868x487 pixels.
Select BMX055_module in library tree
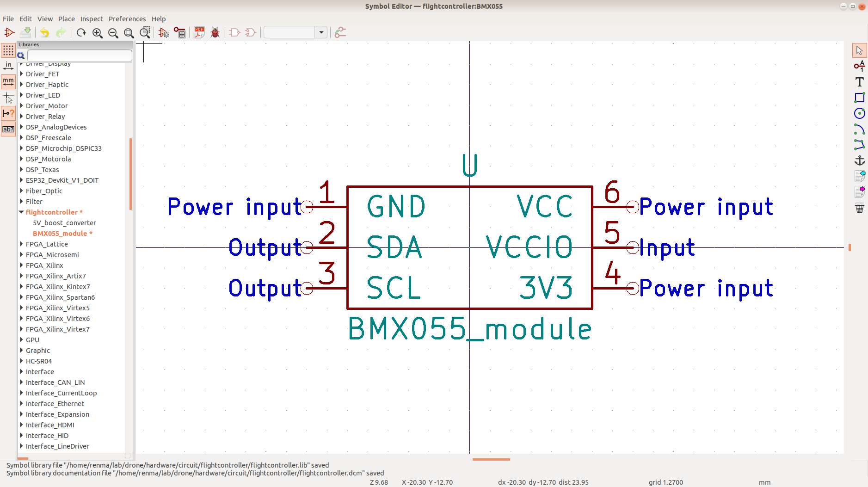tap(62, 234)
